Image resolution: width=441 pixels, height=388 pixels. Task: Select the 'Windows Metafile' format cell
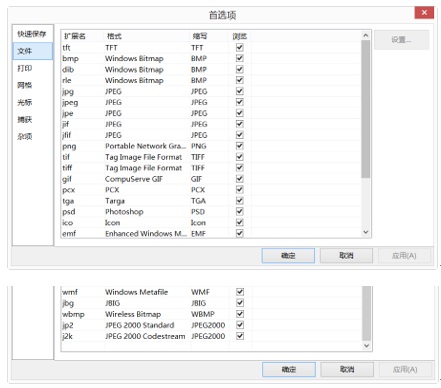coord(137,292)
